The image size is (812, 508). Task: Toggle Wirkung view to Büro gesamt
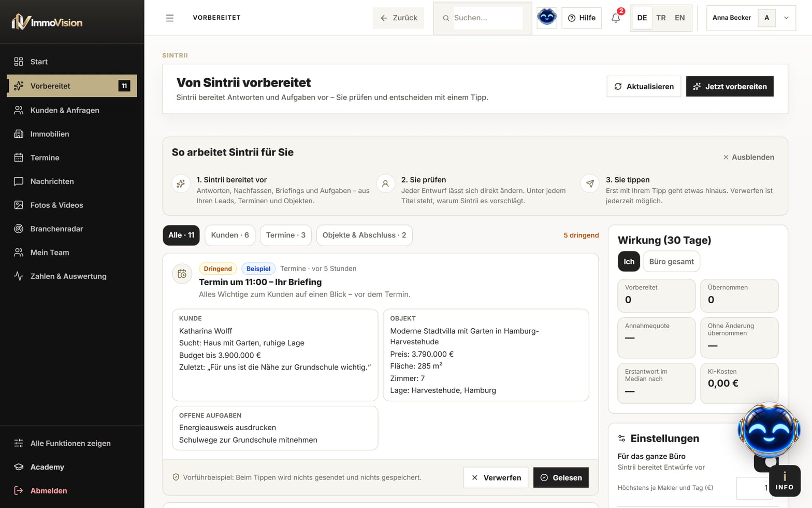(671, 261)
